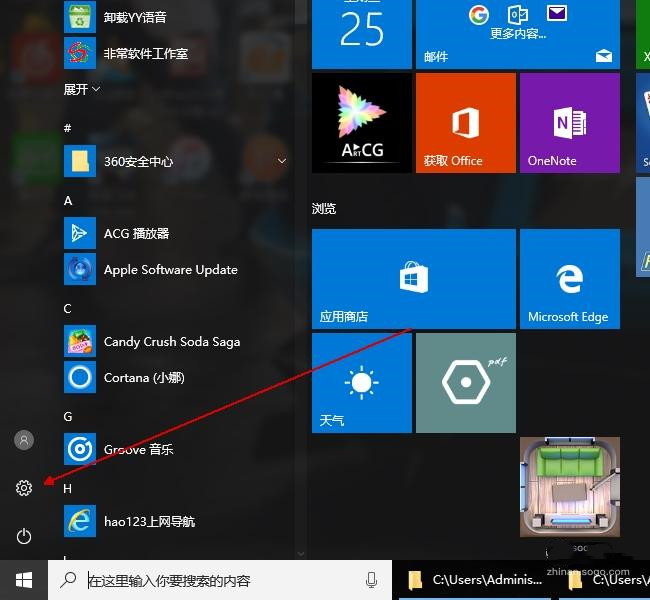The width and height of the screenshot is (650, 600).
Task: Launch Cortana (小娜) from app list
Action: click(144, 378)
